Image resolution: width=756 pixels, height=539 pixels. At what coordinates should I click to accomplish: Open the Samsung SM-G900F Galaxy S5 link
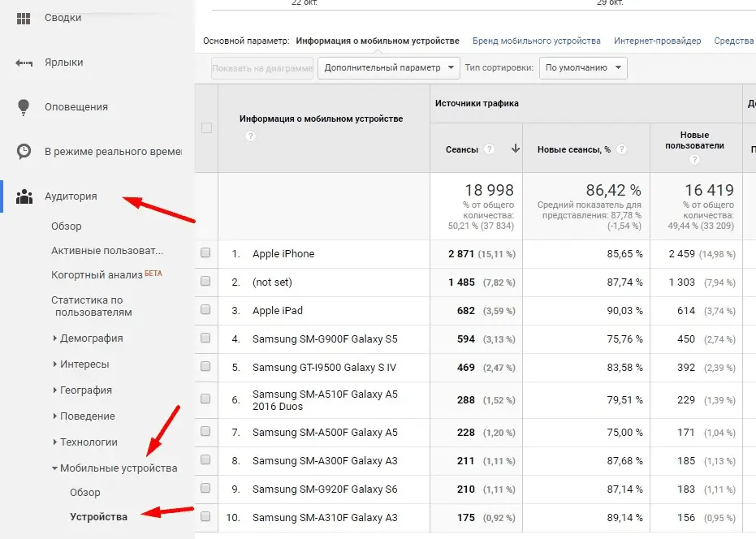pyautogui.click(x=325, y=338)
